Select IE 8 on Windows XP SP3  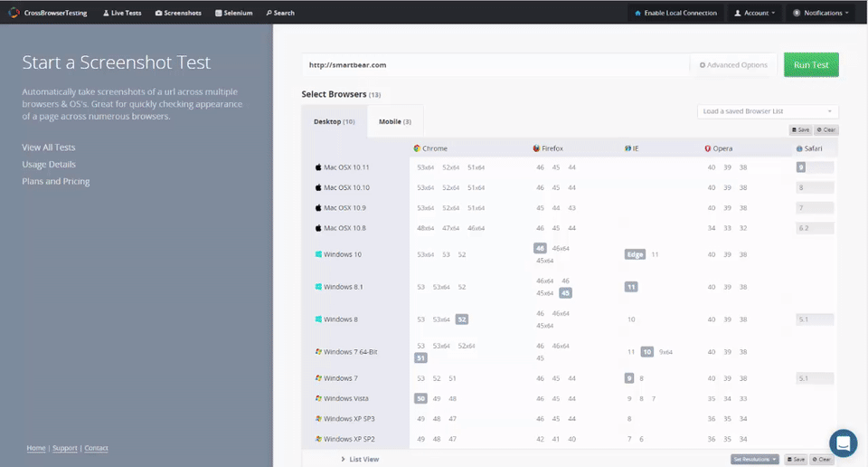coord(629,419)
